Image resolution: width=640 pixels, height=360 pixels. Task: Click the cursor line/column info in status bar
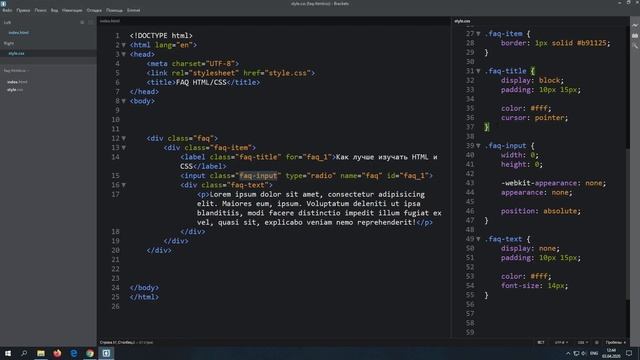coord(118,342)
